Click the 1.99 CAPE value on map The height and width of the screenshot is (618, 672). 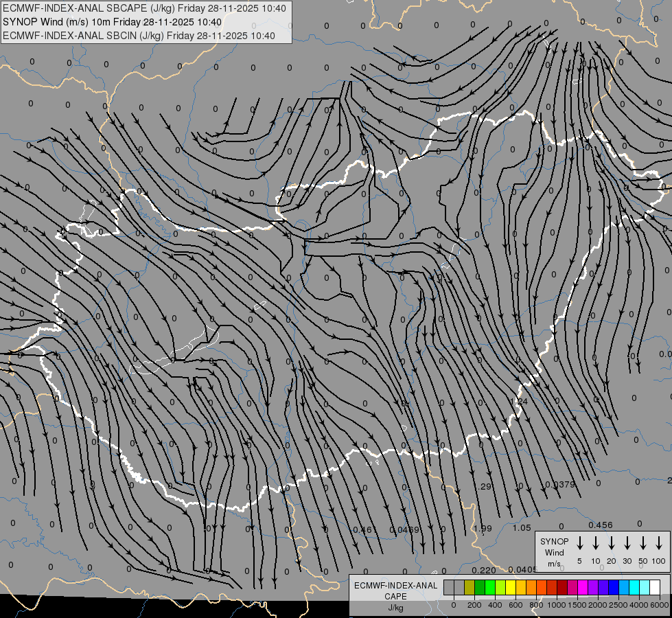coord(483,528)
